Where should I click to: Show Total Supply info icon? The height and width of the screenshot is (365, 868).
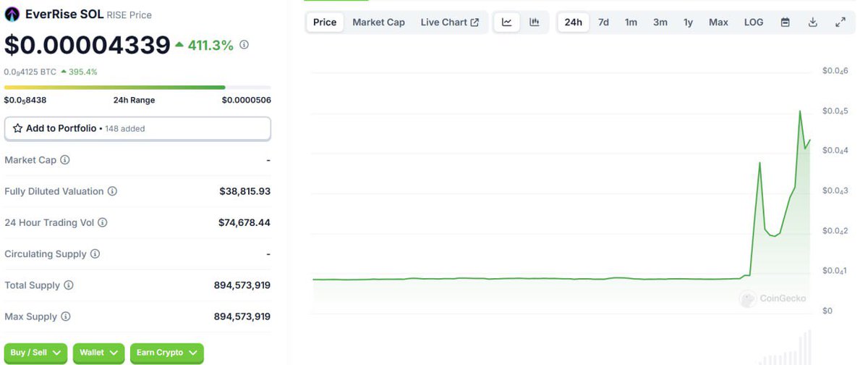point(69,285)
